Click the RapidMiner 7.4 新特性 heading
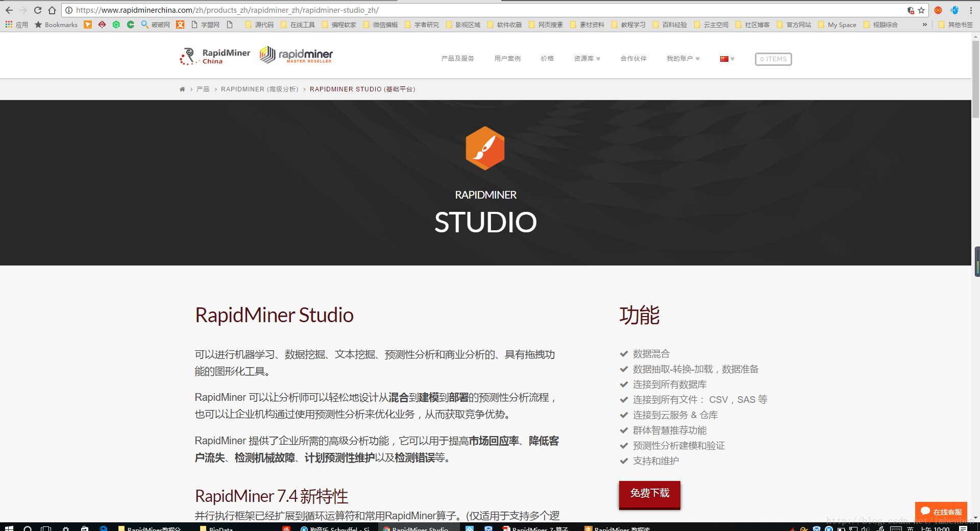980x531 pixels. pos(272,496)
